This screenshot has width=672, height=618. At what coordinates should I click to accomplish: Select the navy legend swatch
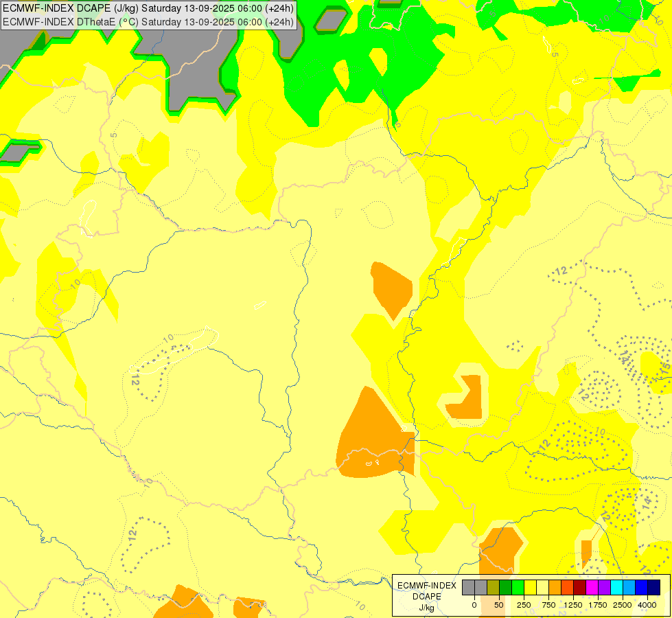[654, 587]
